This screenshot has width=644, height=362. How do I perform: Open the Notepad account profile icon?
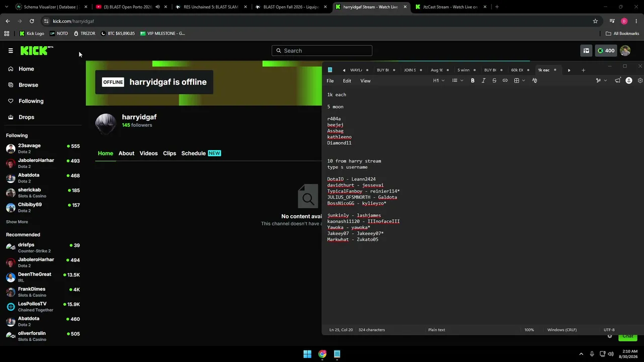pyautogui.click(x=629, y=80)
